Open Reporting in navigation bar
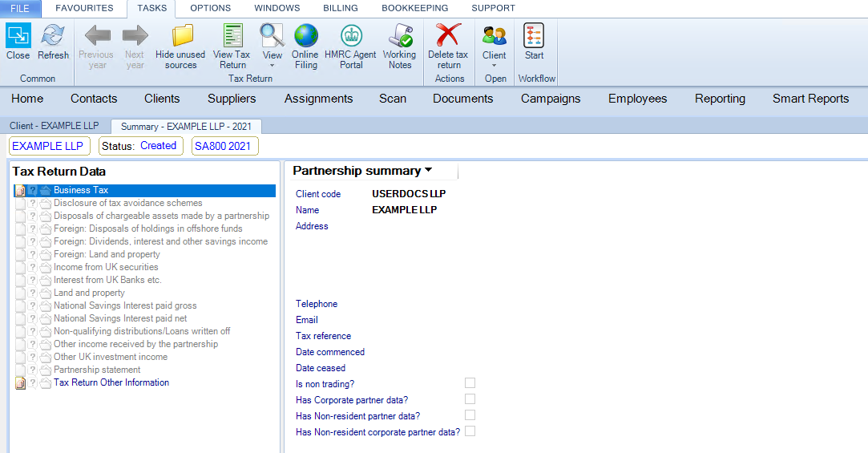The height and width of the screenshot is (453, 868). (x=720, y=99)
